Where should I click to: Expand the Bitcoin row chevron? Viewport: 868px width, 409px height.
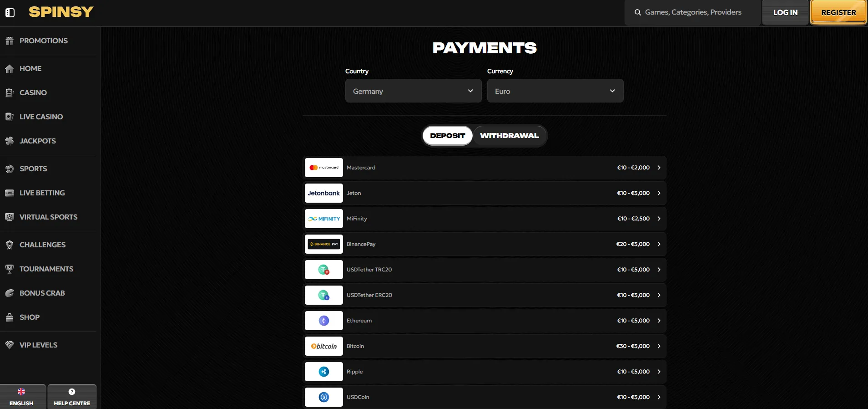(659, 346)
